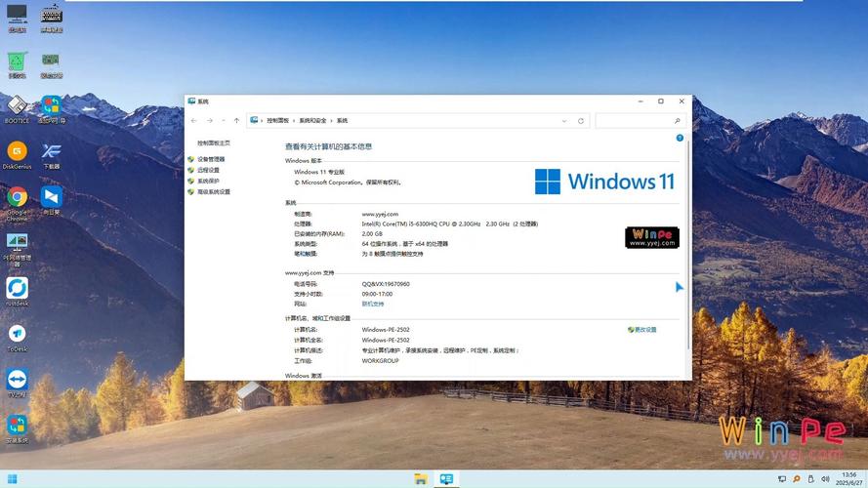Open 高级系统设置 in the left sidebar
The height and width of the screenshot is (488, 868).
pos(214,192)
